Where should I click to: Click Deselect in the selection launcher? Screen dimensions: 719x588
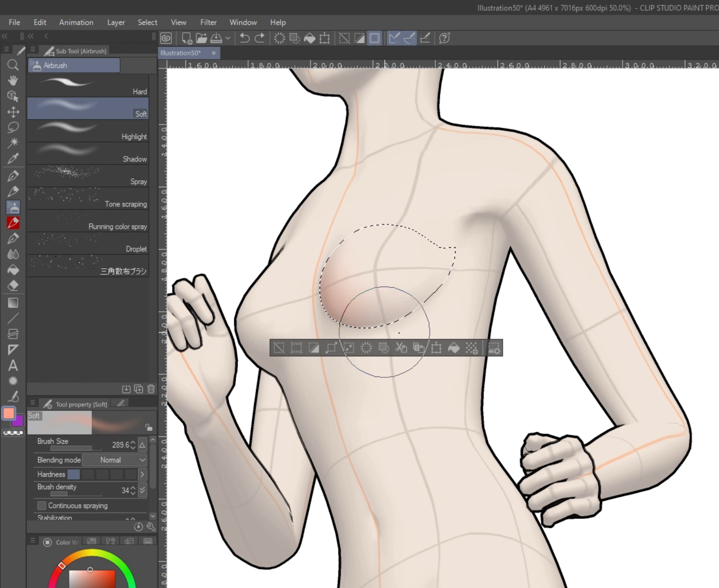(279, 348)
